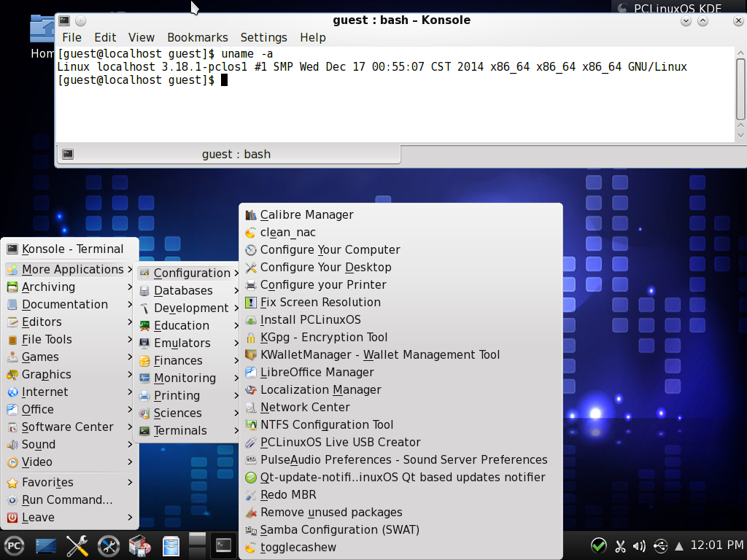The width and height of the screenshot is (747, 560).
Task: Open the File menu in Konsole
Action: tap(71, 38)
